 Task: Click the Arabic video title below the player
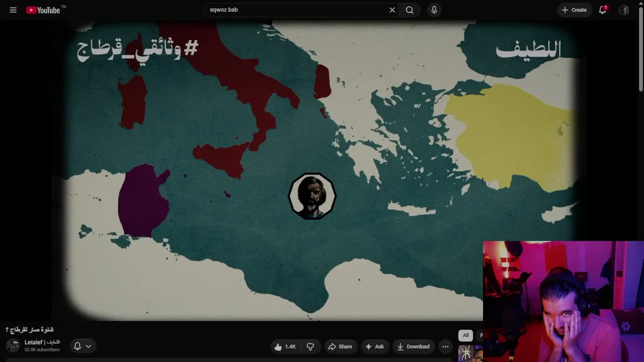(x=30, y=330)
